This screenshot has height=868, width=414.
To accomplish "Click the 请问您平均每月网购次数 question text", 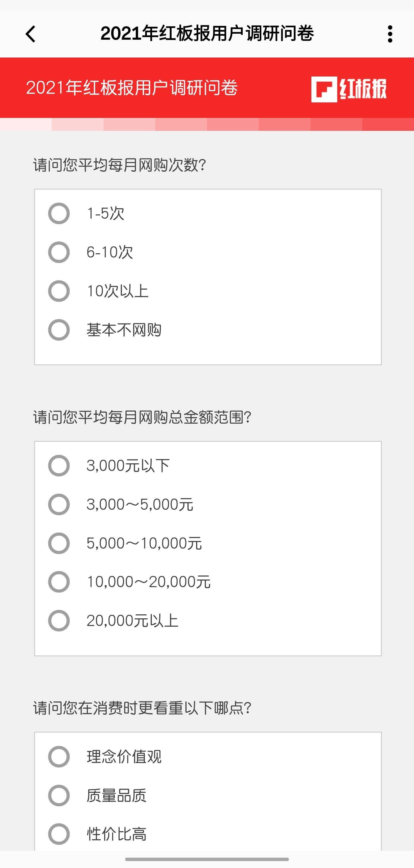I will click(x=120, y=165).
